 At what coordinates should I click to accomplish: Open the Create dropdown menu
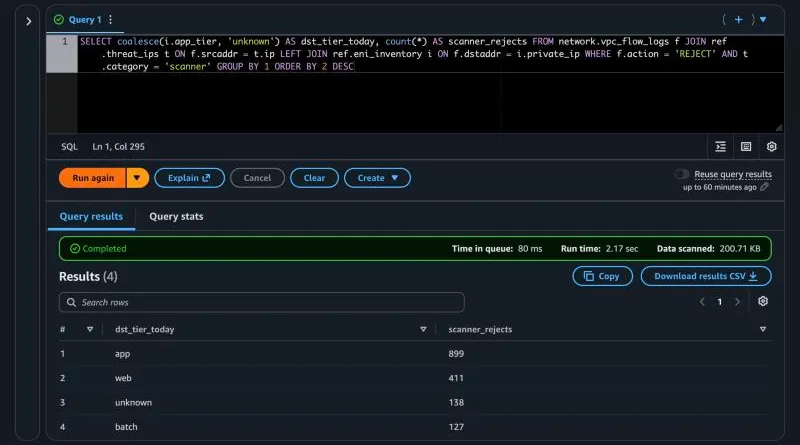[x=377, y=178]
